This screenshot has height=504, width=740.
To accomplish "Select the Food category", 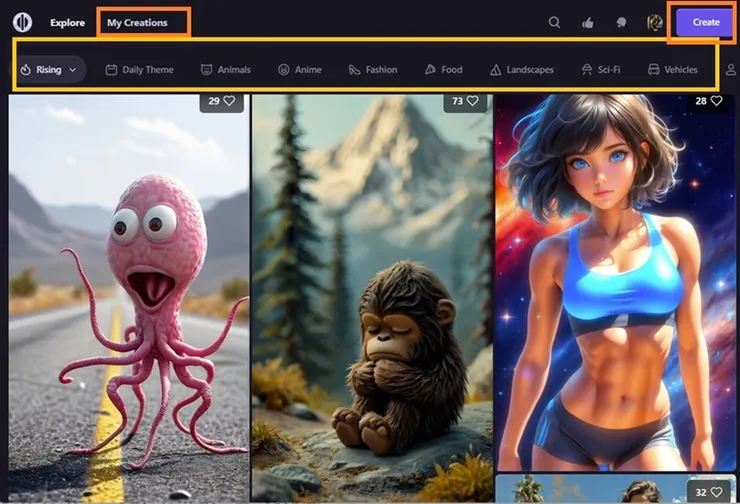I will click(x=444, y=70).
